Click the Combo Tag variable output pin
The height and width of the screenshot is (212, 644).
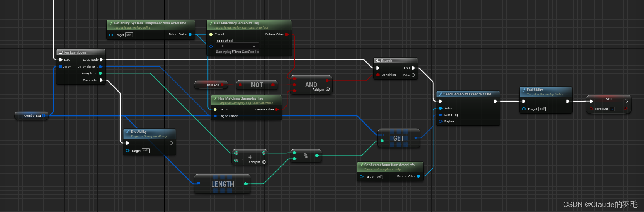44,116
